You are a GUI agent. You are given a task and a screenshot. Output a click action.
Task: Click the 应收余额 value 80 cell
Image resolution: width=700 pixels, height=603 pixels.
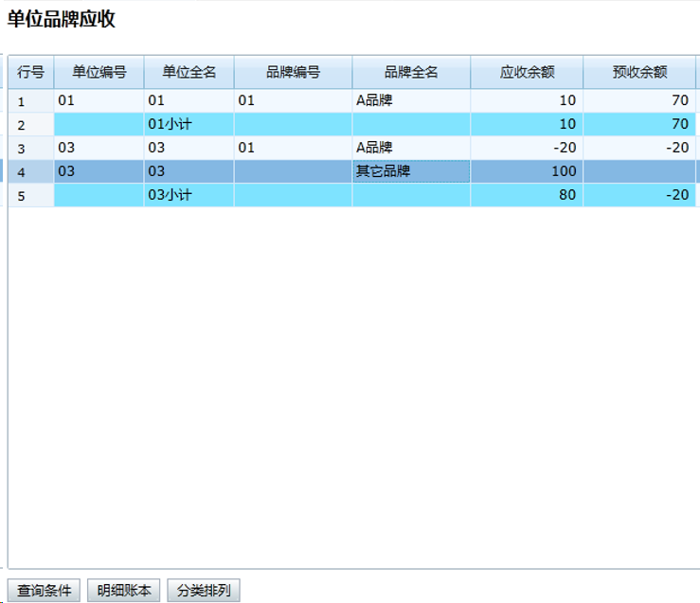coord(527,195)
